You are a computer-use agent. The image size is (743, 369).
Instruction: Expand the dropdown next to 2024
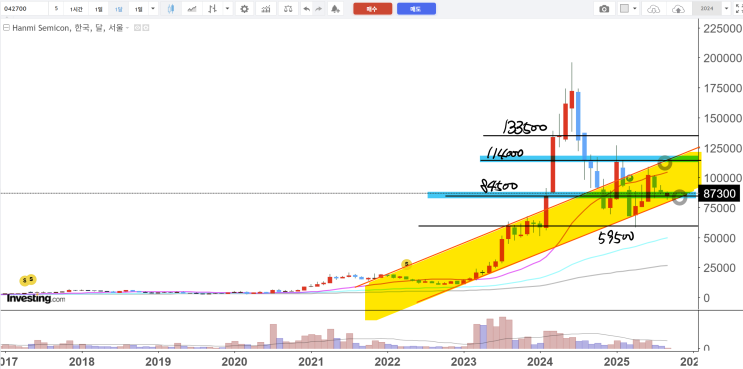726,9
